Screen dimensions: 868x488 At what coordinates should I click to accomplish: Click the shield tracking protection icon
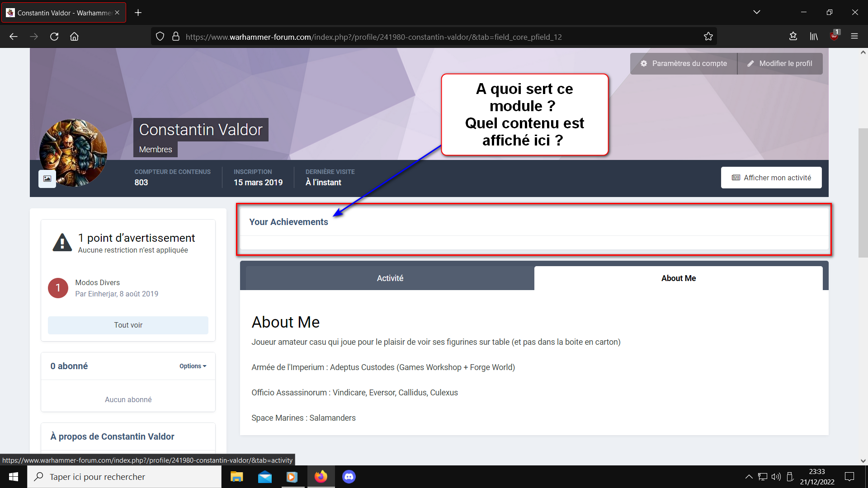point(160,37)
